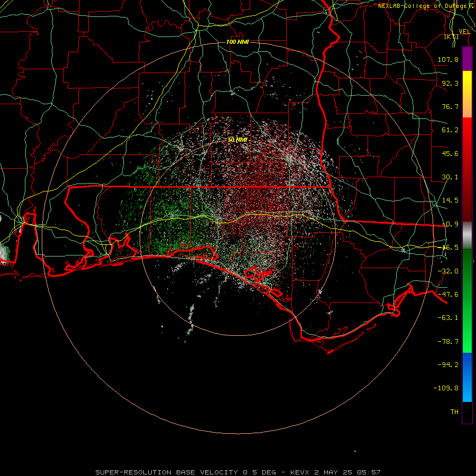
Task: Click the [KT] units label
Action: [452, 36]
